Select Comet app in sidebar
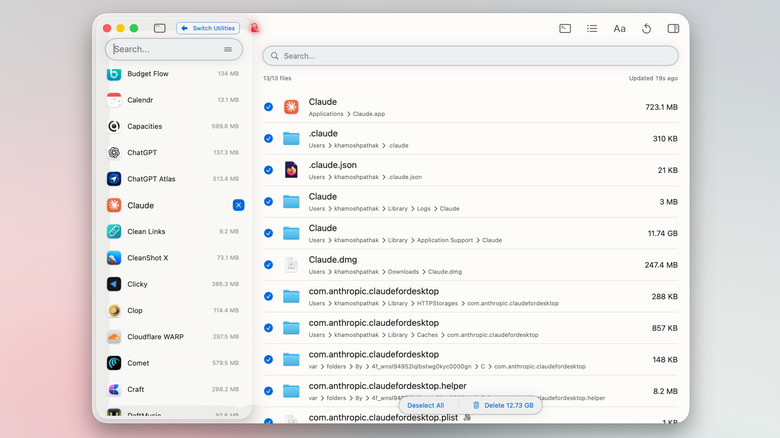The image size is (780, 438). click(x=173, y=363)
